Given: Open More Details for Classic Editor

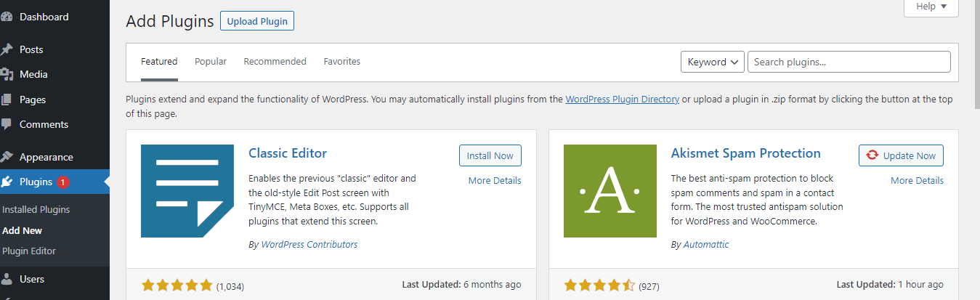Looking at the screenshot, I should pos(495,180).
